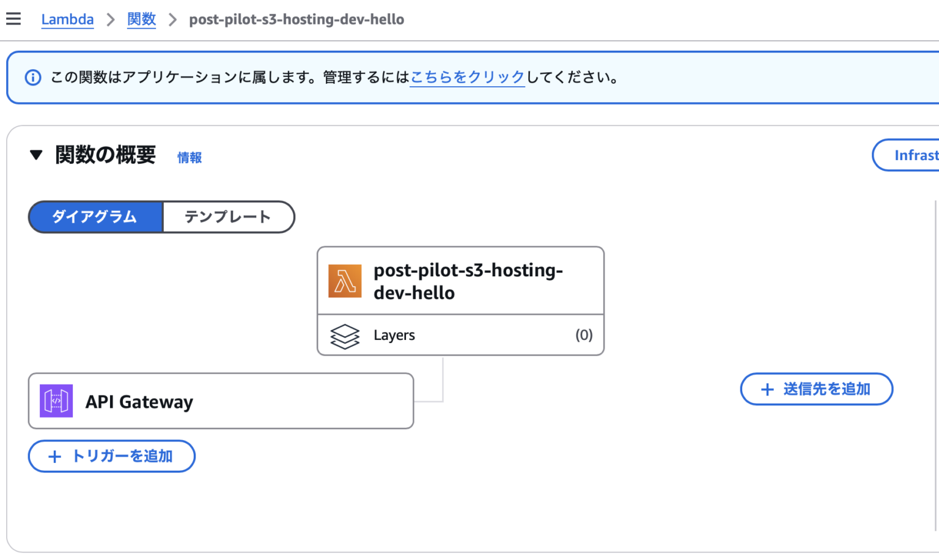The image size is (939, 560).
Task: Select the Layers icon in the function card
Action: (x=345, y=335)
